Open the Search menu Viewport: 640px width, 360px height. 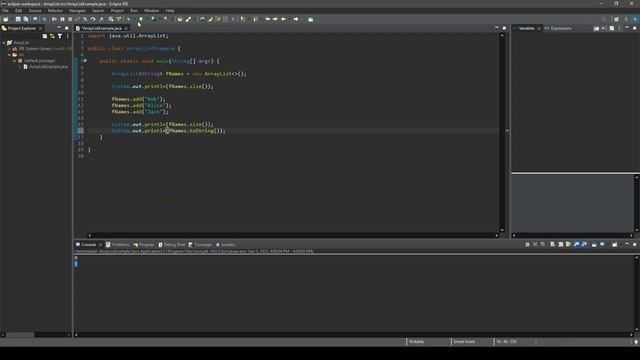pos(98,11)
